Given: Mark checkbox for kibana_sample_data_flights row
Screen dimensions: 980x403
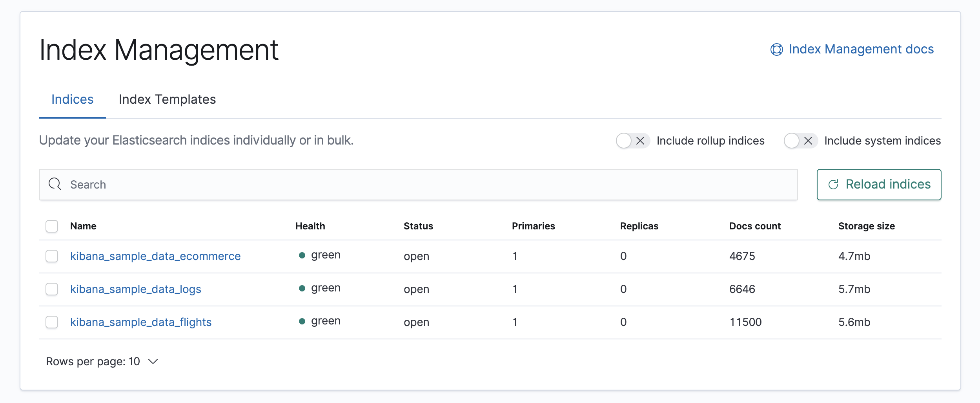Looking at the screenshot, I should point(52,322).
